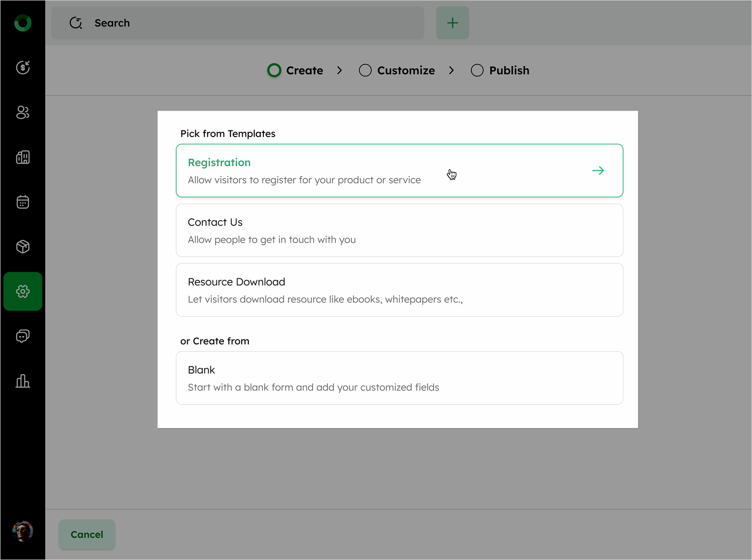Viewport: 752px width, 560px height.
Task: Open the companies building icon in sidebar
Action: [23, 157]
